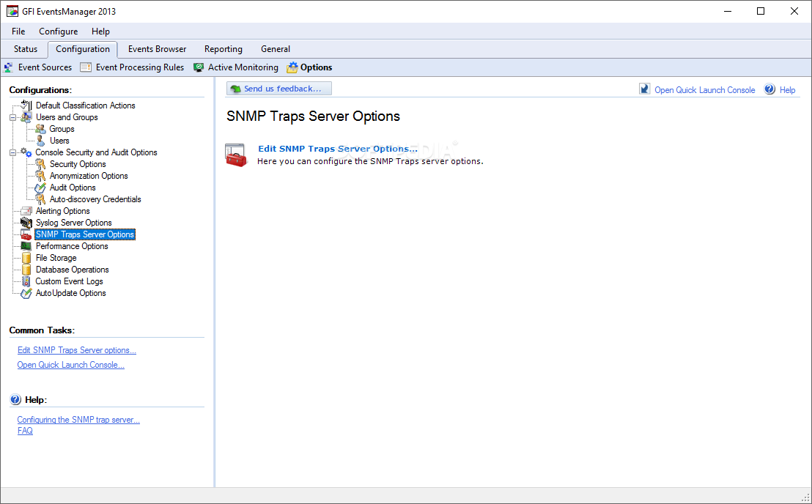Viewport: 812px width, 504px height.
Task: Open Configuring the SNMP trap server help
Action: [x=78, y=420]
